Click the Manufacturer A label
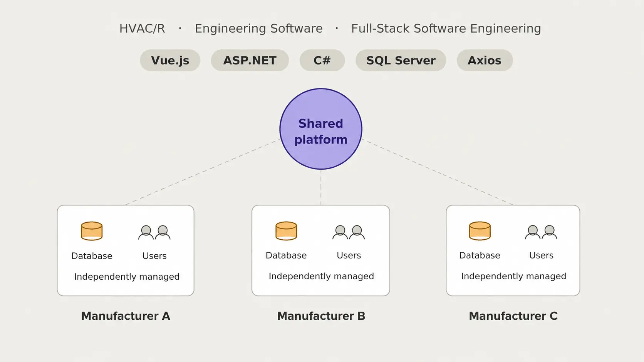 click(x=126, y=316)
